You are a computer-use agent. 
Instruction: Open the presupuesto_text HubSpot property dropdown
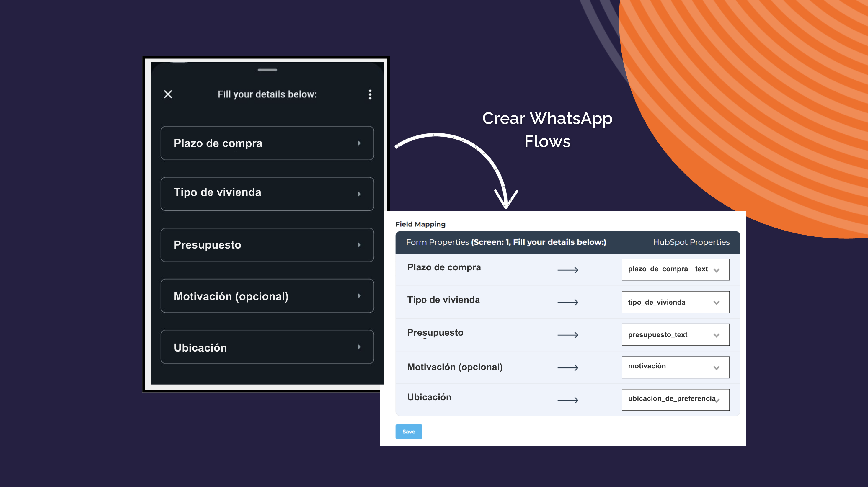(x=675, y=335)
